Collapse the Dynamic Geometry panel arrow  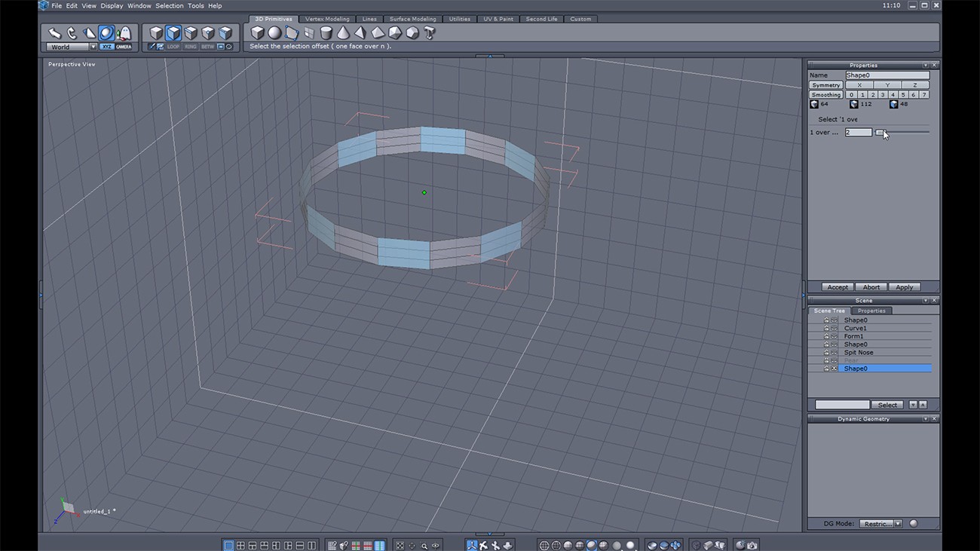(925, 419)
